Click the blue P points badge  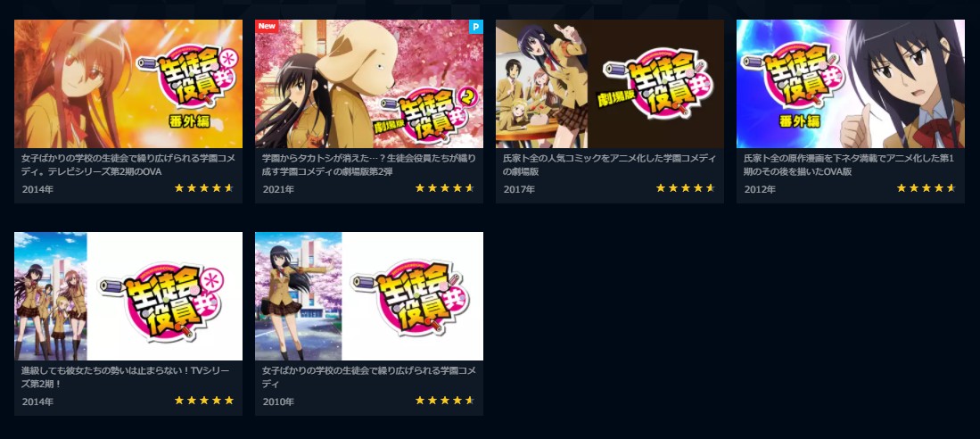[476, 26]
